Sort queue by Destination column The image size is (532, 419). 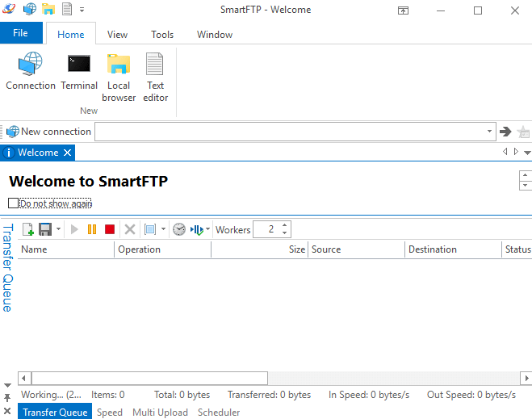pos(453,249)
